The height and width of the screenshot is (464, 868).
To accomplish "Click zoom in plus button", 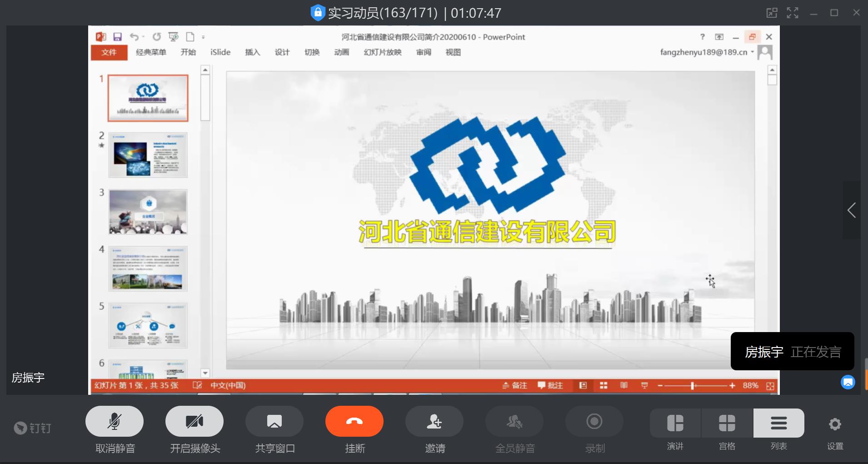I will (x=732, y=386).
